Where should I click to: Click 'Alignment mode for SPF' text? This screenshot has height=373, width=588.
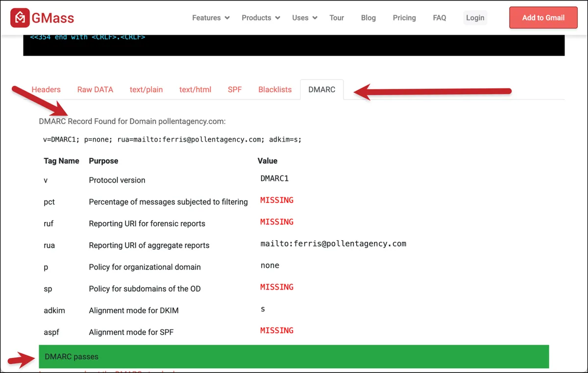coord(131,332)
